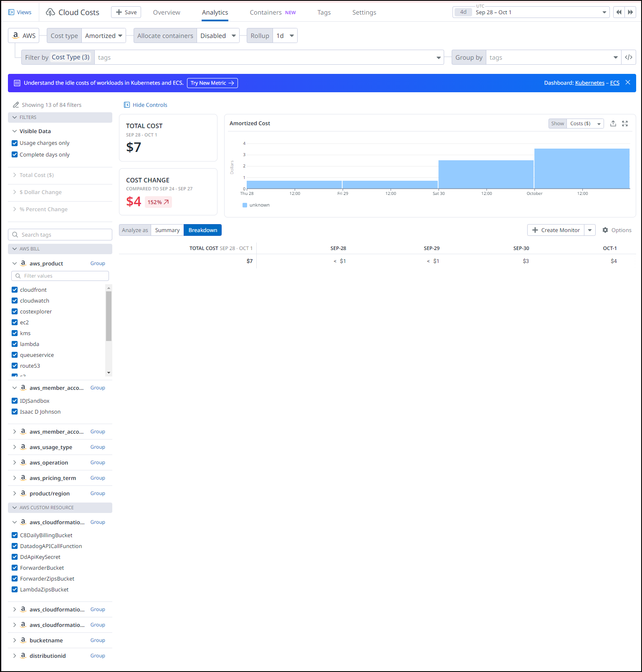This screenshot has width=642, height=672.
Task: Uncheck Complete days only
Action: click(15, 154)
